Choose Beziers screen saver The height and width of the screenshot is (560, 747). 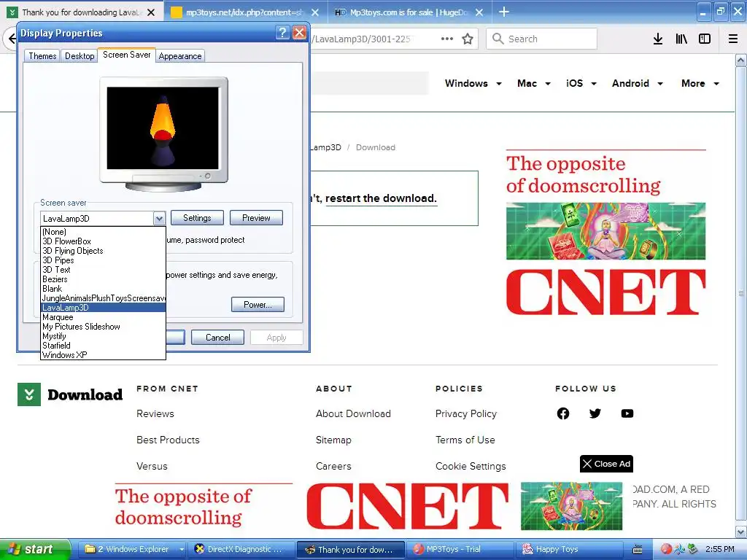(103, 279)
